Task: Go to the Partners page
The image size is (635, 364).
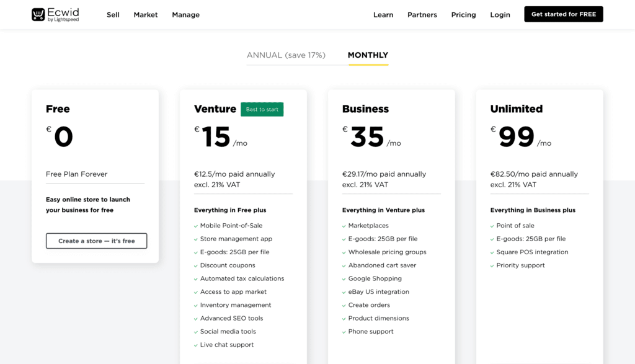Action: click(422, 15)
